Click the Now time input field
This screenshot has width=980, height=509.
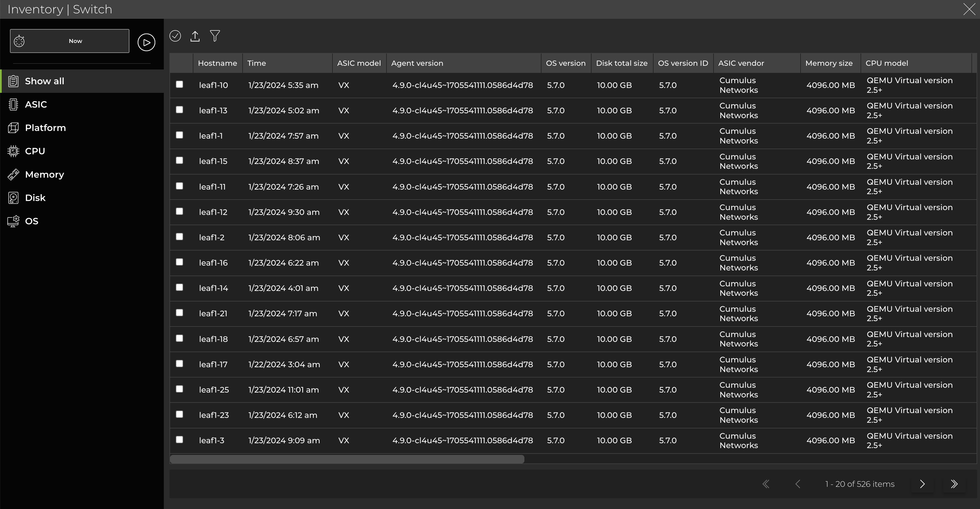pyautogui.click(x=75, y=41)
